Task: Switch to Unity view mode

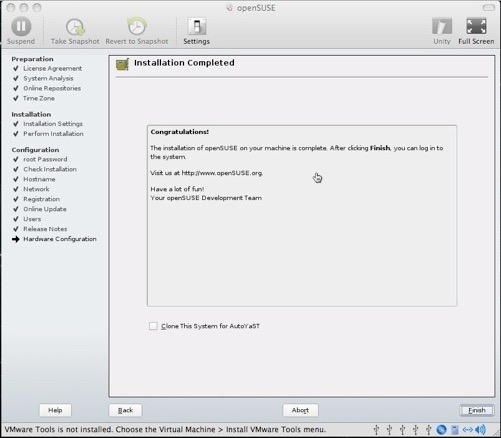Action: click(442, 31)
